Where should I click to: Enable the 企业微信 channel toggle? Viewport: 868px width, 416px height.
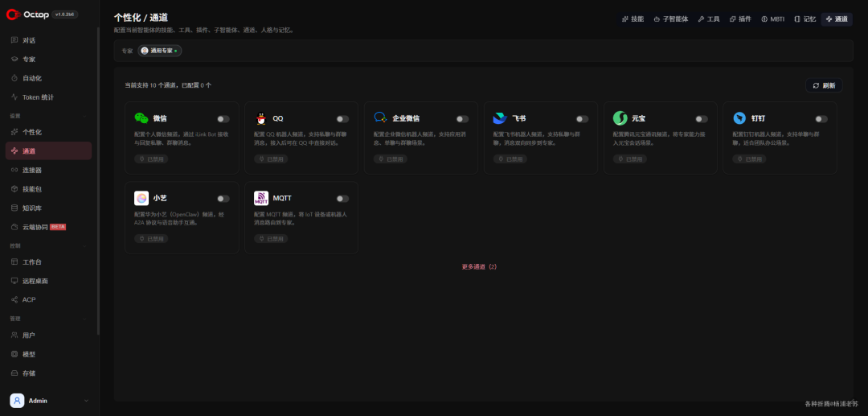(x=462, y=119)
